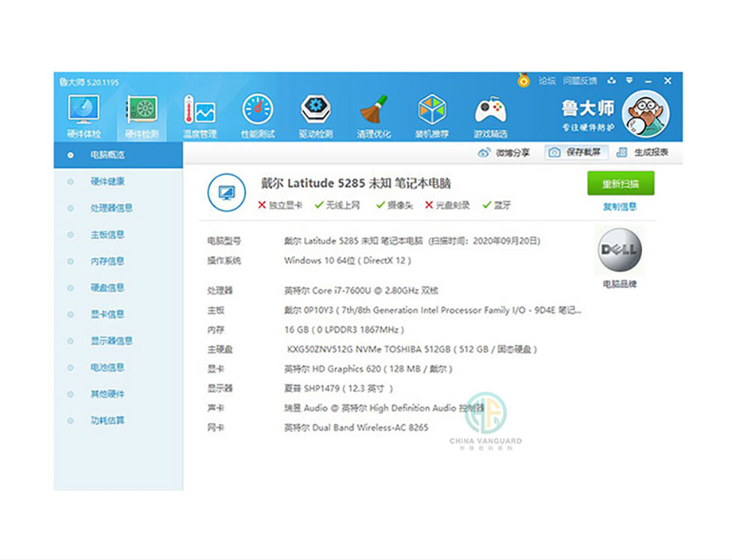
Task: Click the 电脑型号 row value with scan date
Action: 412,241
